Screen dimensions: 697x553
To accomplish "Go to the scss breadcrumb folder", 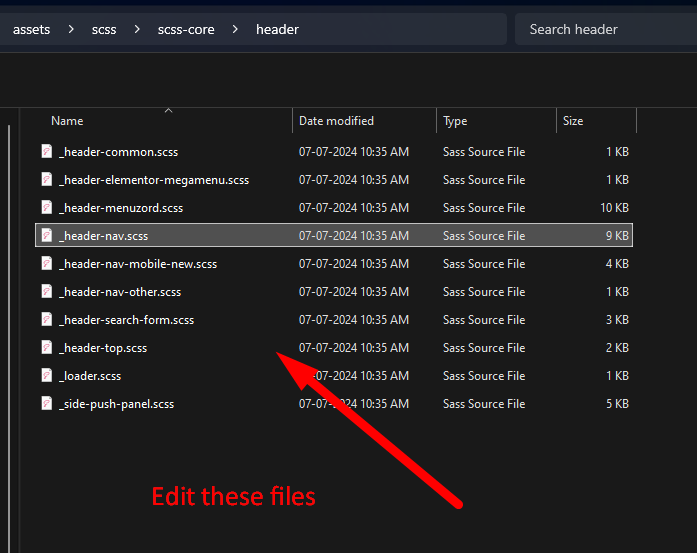I will point(104,29).
